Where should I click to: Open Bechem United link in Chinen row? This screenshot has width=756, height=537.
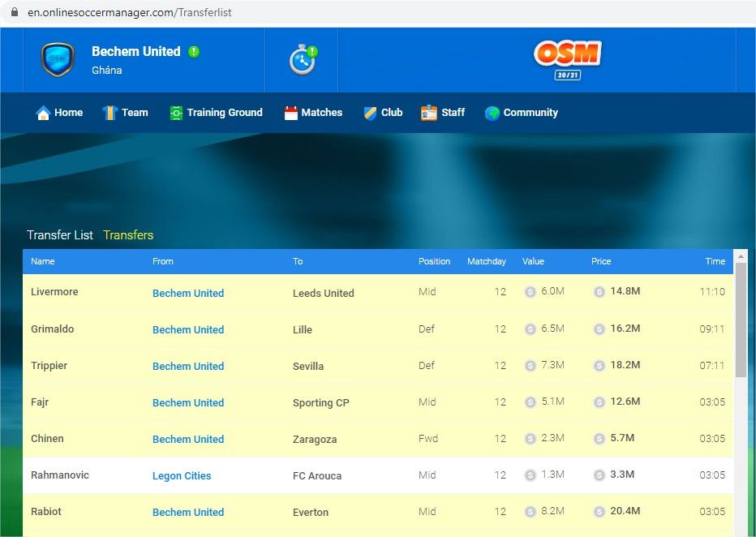click(188, 440)
